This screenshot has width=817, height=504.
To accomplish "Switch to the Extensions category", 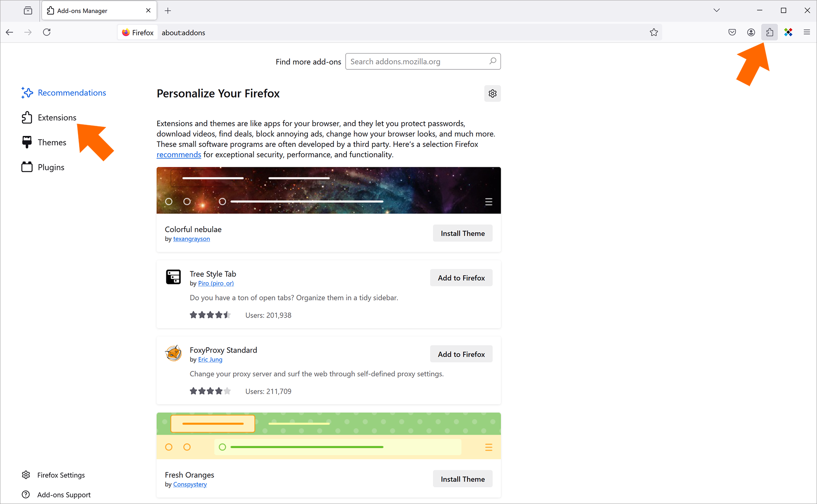I will (x=49, y=118).
